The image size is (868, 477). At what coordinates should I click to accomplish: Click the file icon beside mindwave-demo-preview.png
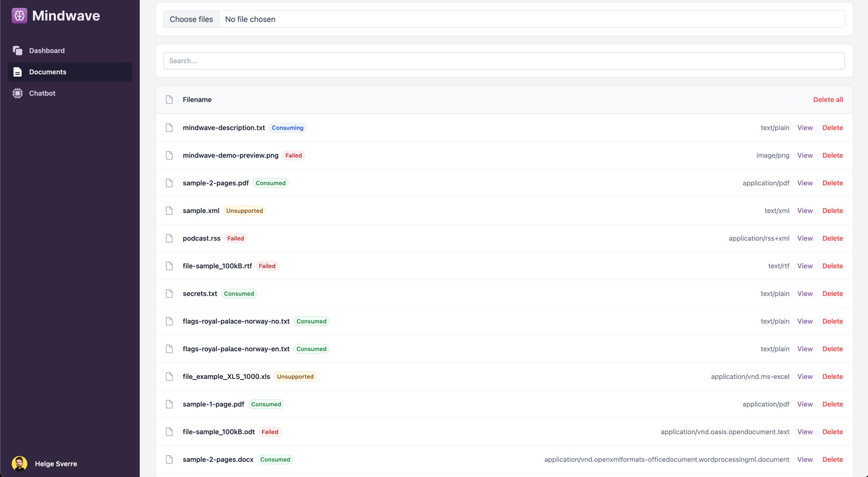point(169,155)
